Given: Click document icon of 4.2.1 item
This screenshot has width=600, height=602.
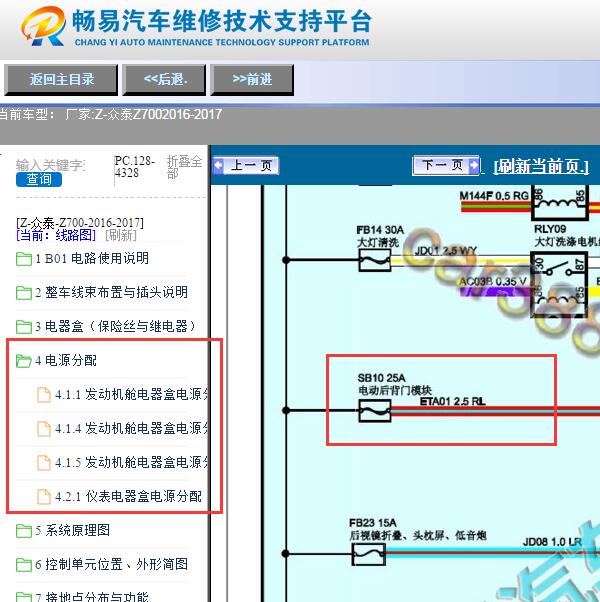Looking at the screenshot, I should [44, 496].
